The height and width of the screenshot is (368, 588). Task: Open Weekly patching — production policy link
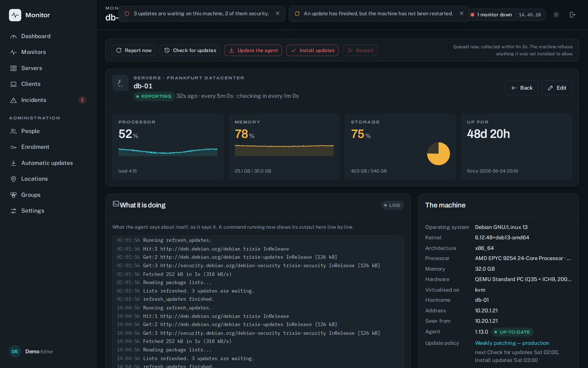tap(512, 343)
